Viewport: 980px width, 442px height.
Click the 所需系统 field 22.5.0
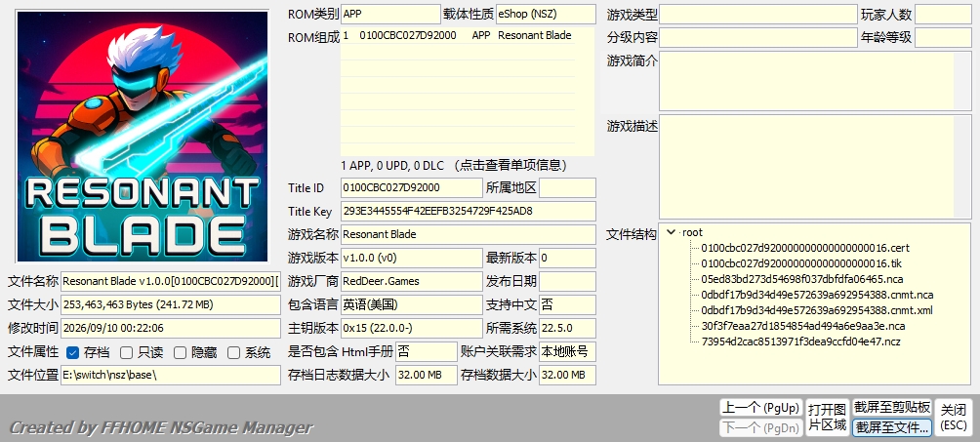point(567,328)
